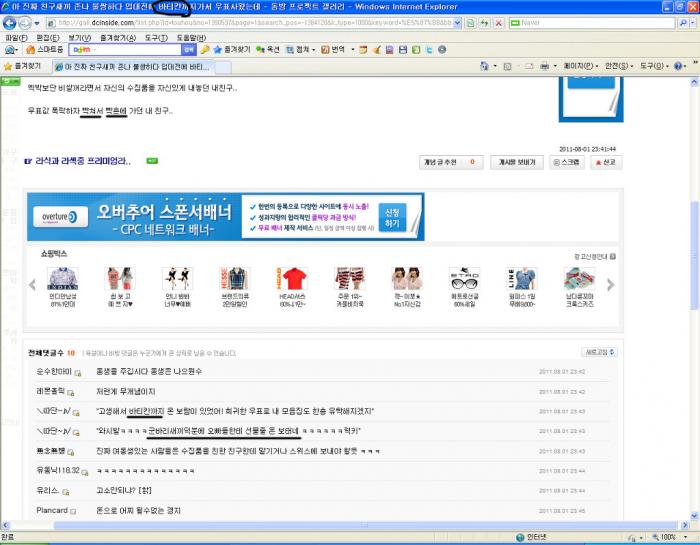The width and height of the screenshot is (700, 545).
Task: Click the right arrow in shopping carousel
Action: pyautogui.click(x=610, y=285)
